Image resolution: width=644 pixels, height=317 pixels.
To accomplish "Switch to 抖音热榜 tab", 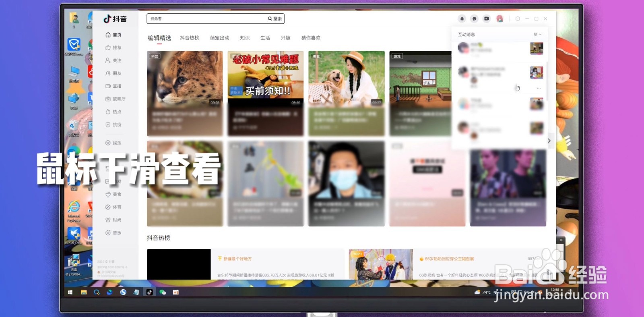I will pyautogui.click(x=190, y=38).
